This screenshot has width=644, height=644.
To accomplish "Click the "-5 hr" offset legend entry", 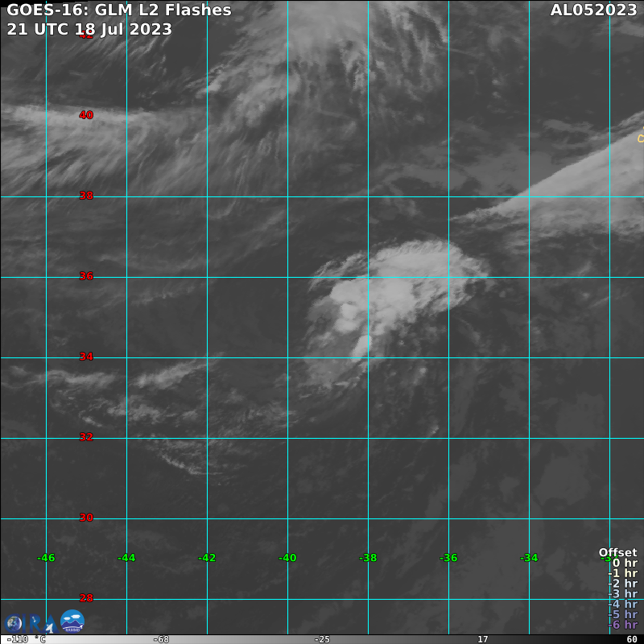I will pyautogui.click(x=623, y=614).
